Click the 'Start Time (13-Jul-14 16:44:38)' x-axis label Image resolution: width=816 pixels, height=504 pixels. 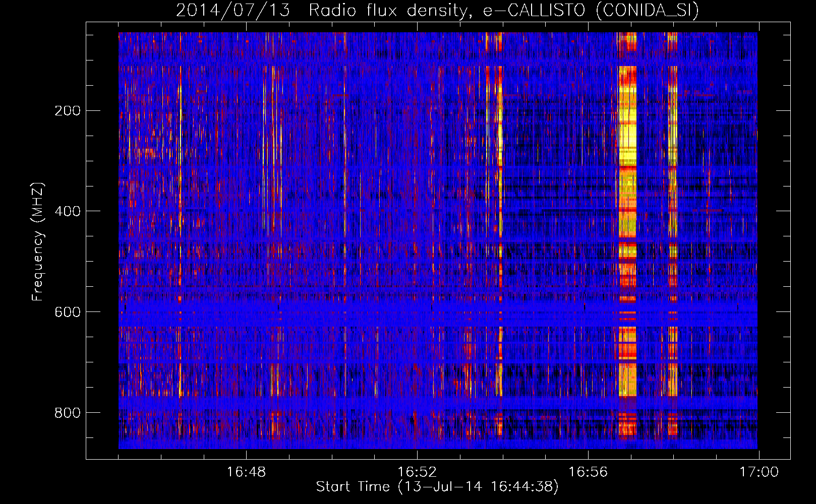(437, 487)
